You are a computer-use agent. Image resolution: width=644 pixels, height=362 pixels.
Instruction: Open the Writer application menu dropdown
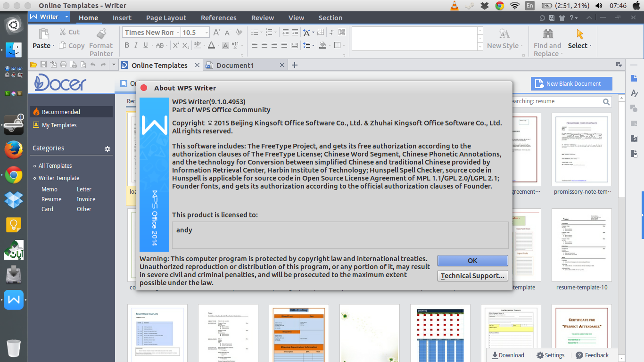pos(66,17)
